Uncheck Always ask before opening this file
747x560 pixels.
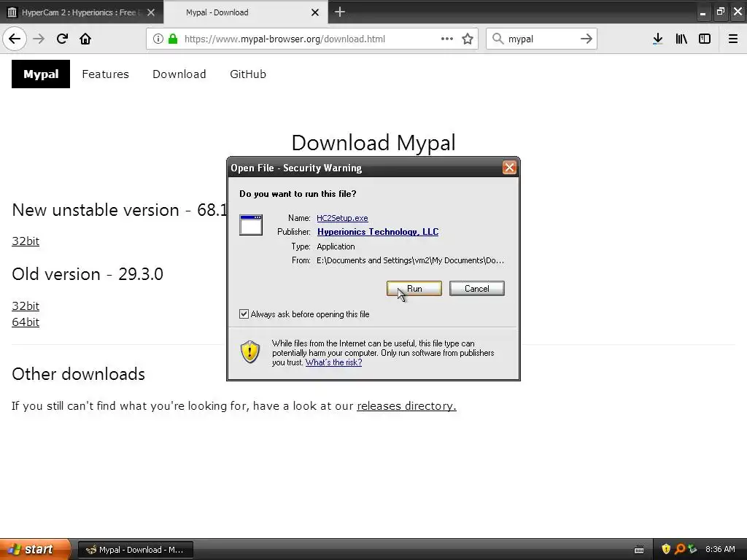[x=244, y=314]
